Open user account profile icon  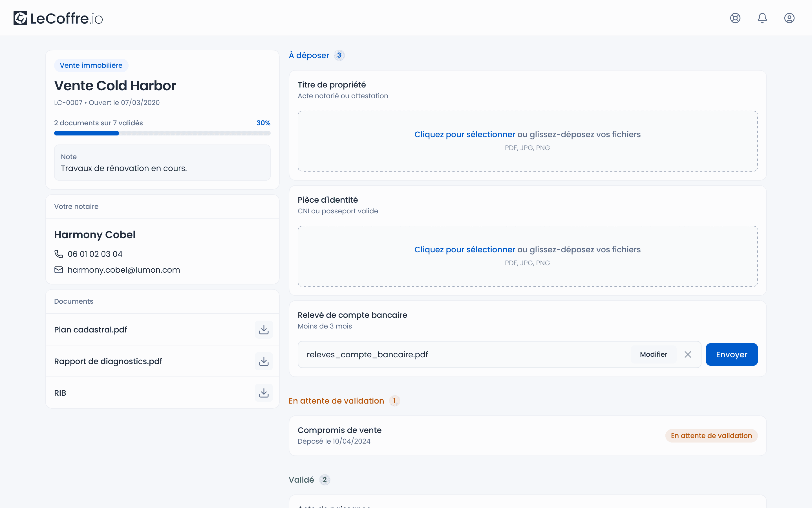pyautogui.click(x=789, y=18)
